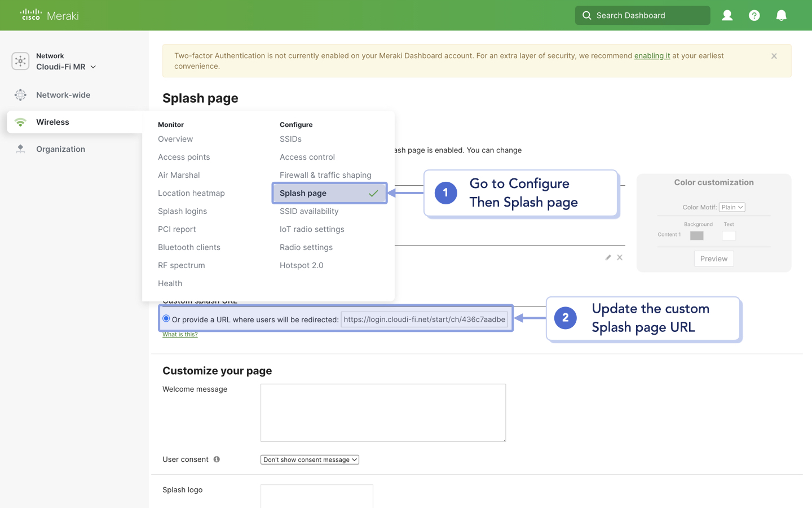Viewport: 812px width, 508px height.
Task: Open the User consent dropdown
Action: [309, 459]
